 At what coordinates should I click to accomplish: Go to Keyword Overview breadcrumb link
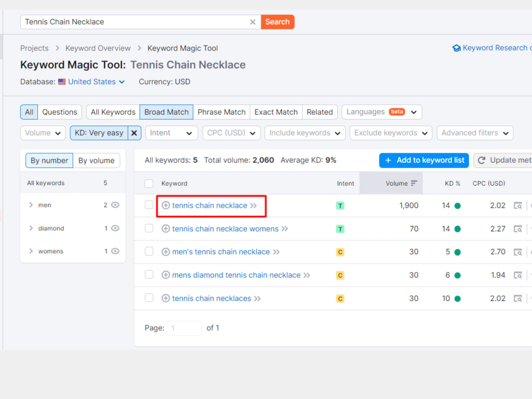(x=98, y=48)
